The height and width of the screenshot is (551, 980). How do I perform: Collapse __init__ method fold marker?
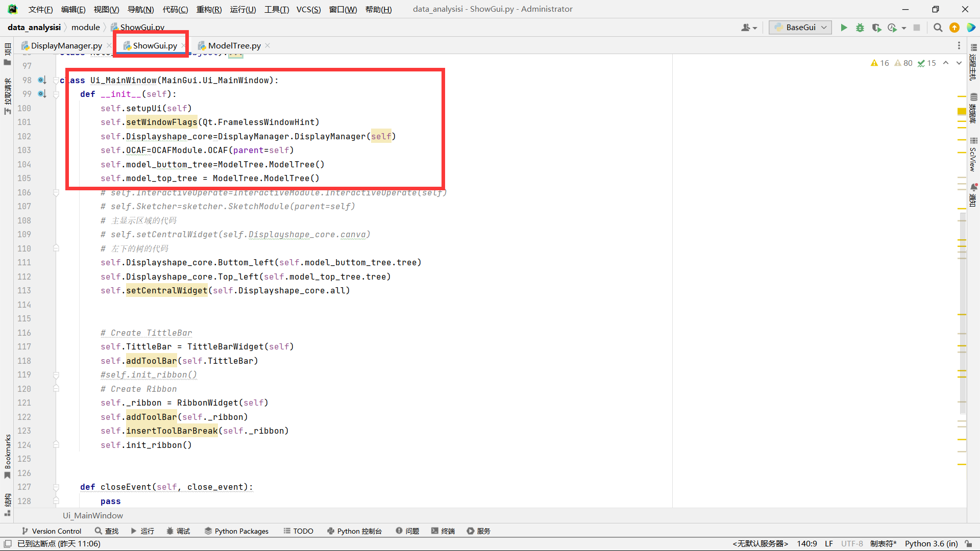tap(56, 94)
